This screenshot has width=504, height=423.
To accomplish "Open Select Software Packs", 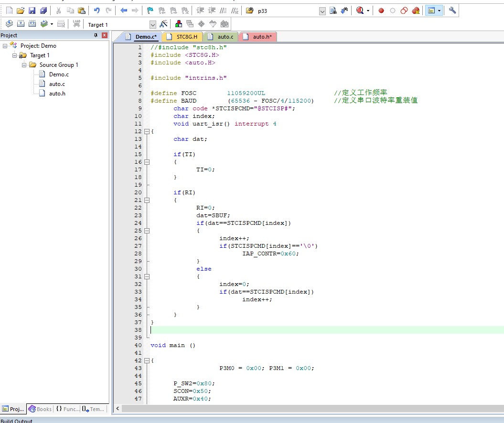I will [x=213, y=23].
